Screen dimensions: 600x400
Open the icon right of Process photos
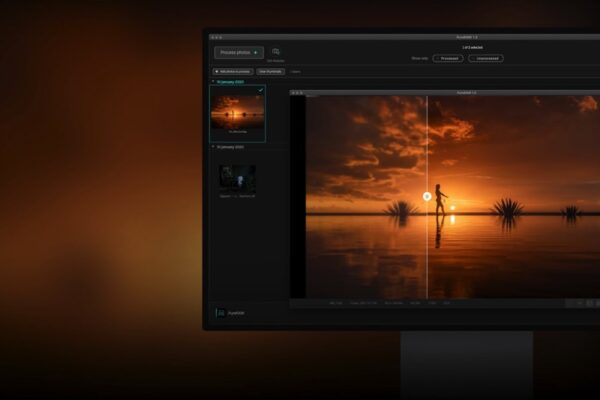click(x=276, y=52)
